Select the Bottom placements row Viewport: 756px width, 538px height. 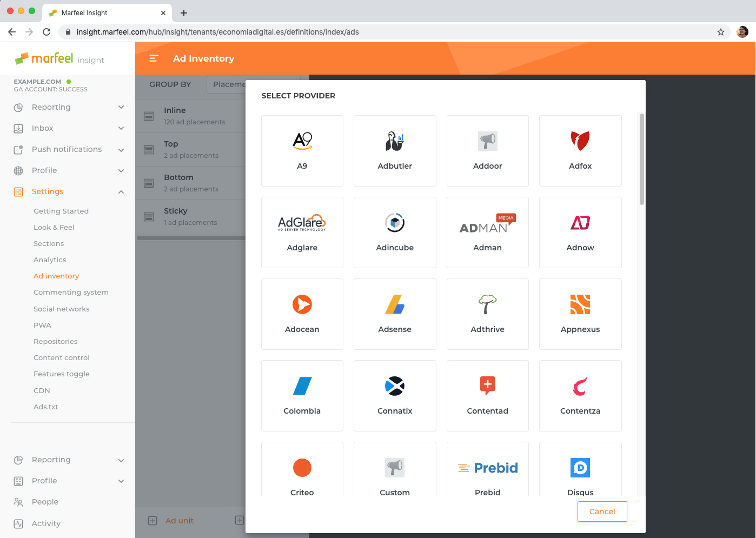191,183
